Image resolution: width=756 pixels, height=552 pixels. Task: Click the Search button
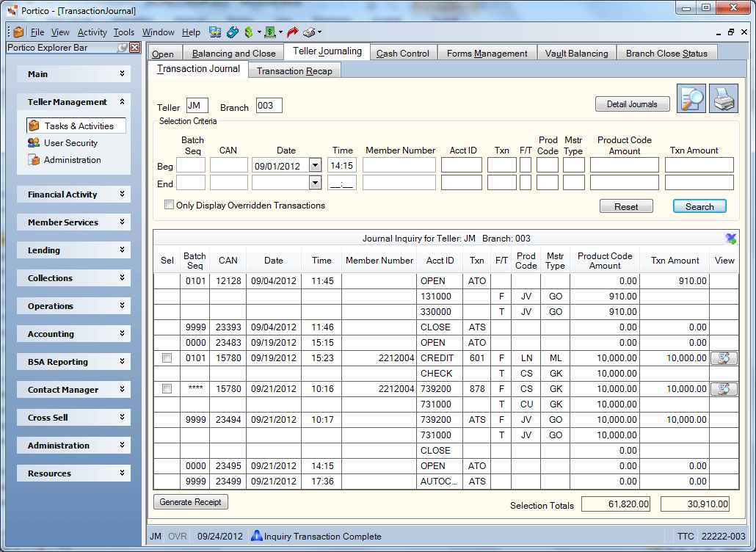click(x=699, y=206)
